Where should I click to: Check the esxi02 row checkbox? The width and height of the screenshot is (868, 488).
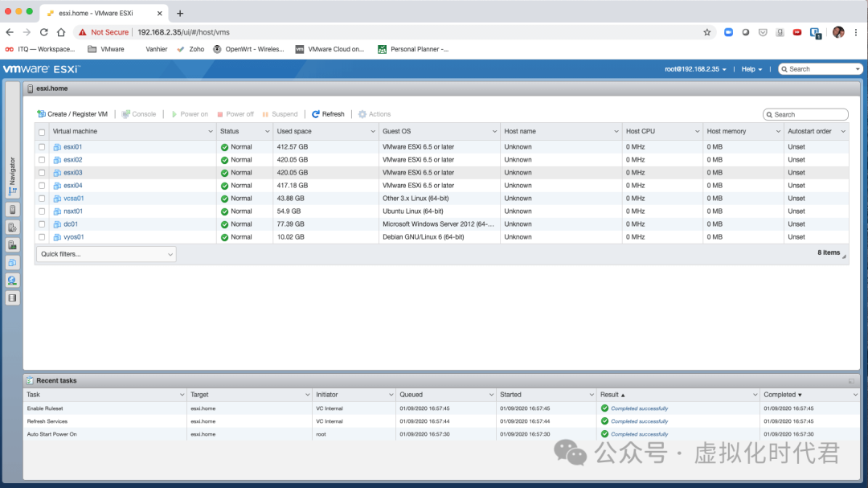(42, 160)
